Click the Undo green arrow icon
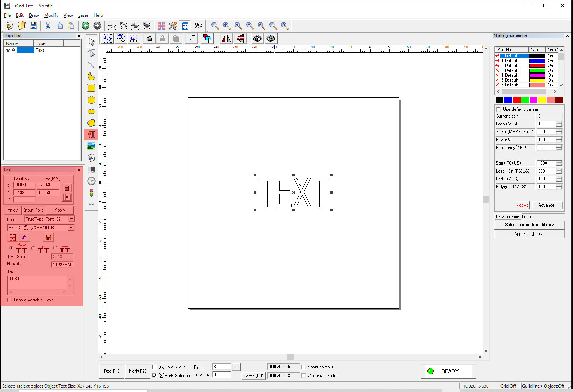This screenshot has height=392, width=573. click(x=86, y=25)
